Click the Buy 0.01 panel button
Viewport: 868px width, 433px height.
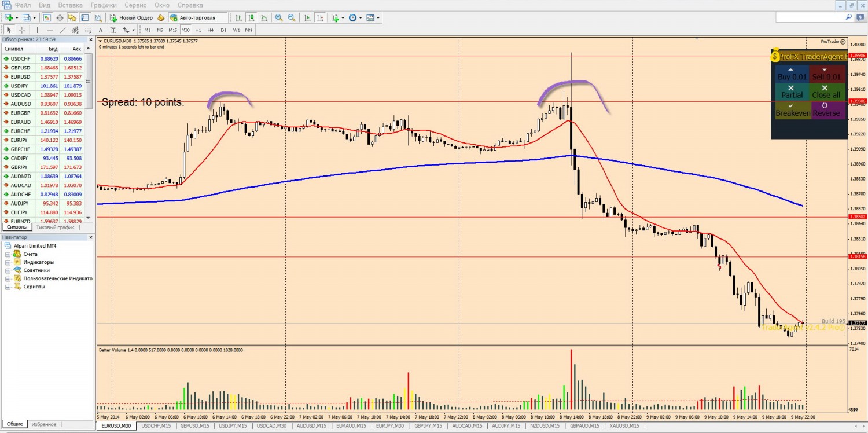point(792,74)
